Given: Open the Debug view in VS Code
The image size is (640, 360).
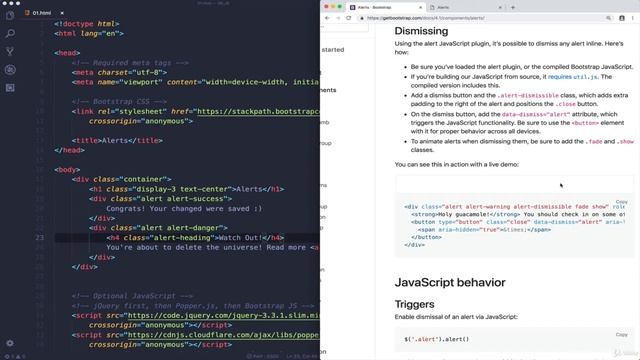Looking at the screenshot, I should [10, 70].
